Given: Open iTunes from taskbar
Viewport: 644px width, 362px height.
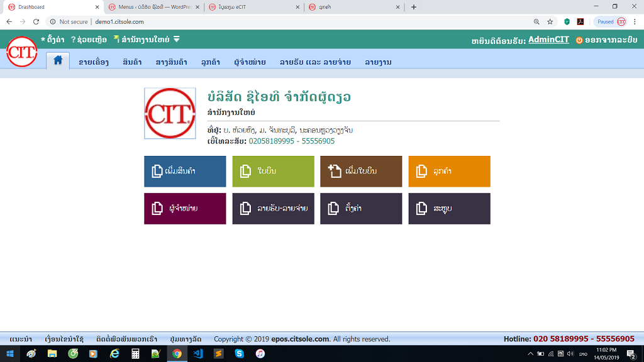Looking at the screenshot, I should pos(260,353).
